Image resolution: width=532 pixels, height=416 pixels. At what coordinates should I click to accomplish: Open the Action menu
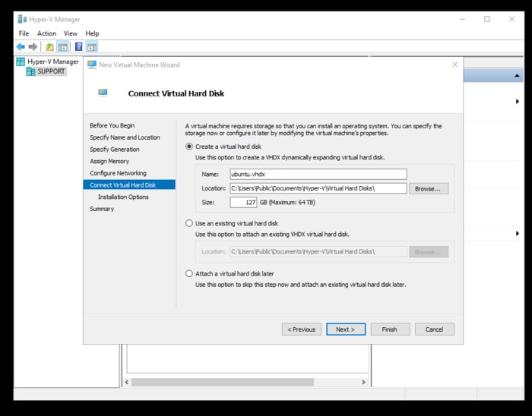pyautogui.click(x=46, y=33)
